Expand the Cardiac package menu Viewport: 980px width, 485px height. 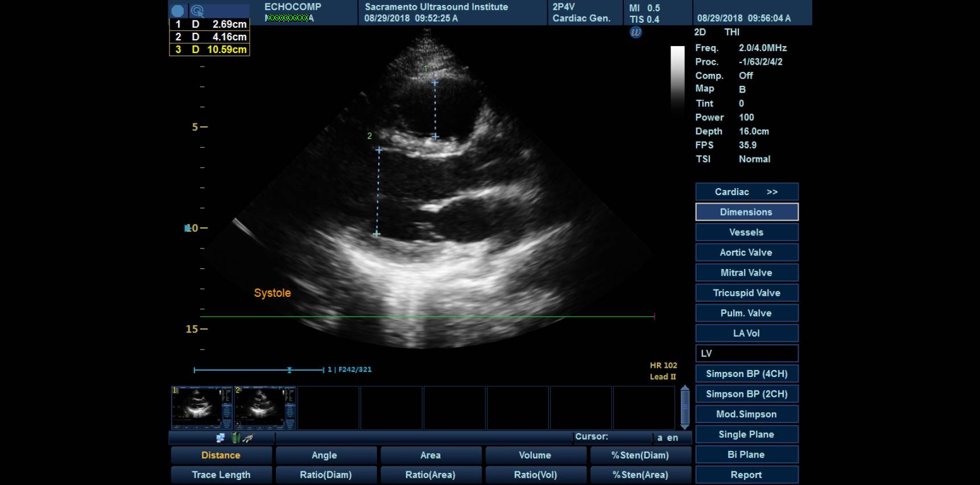click(x=746, y=192)
